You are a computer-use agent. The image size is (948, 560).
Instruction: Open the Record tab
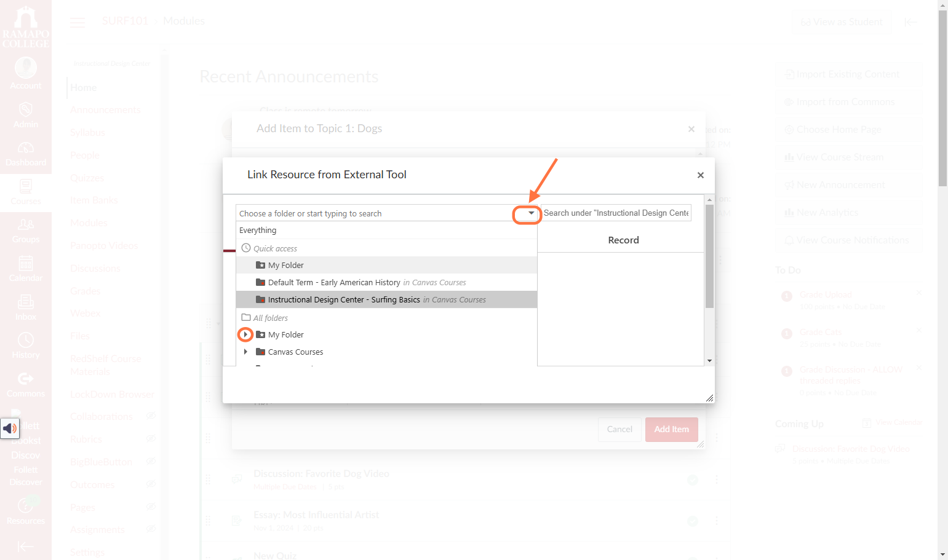(x=623, y=240)
